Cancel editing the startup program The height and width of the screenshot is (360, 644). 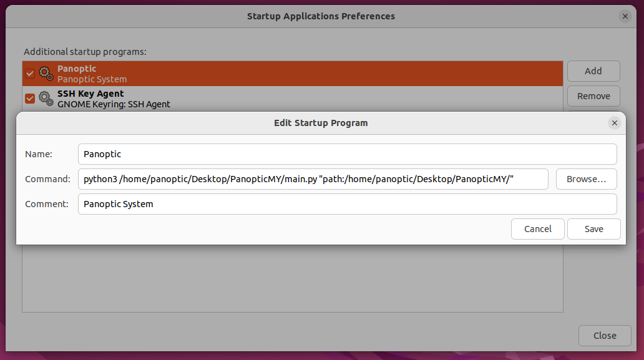pyautogui.click(x=538, y=228)
